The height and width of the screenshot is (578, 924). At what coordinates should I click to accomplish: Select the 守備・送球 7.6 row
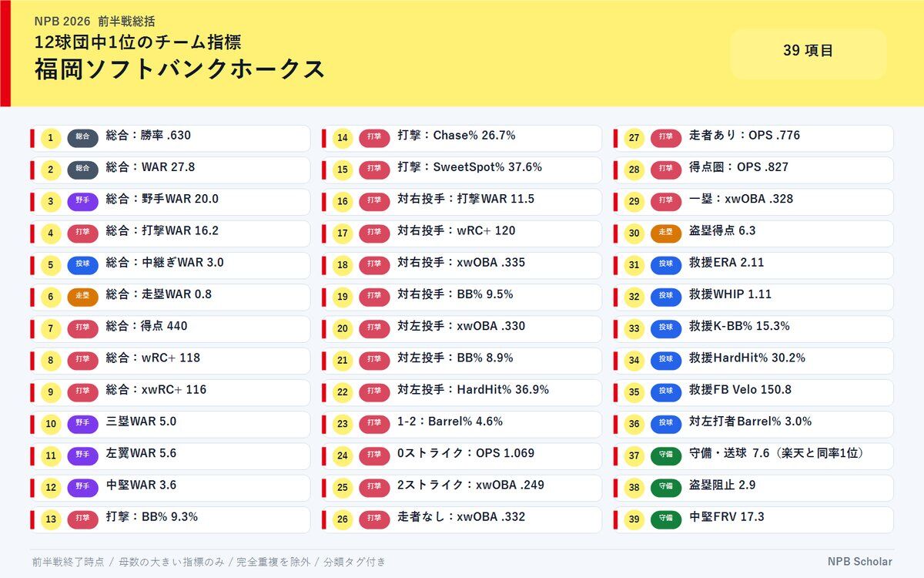coord(754,456)
